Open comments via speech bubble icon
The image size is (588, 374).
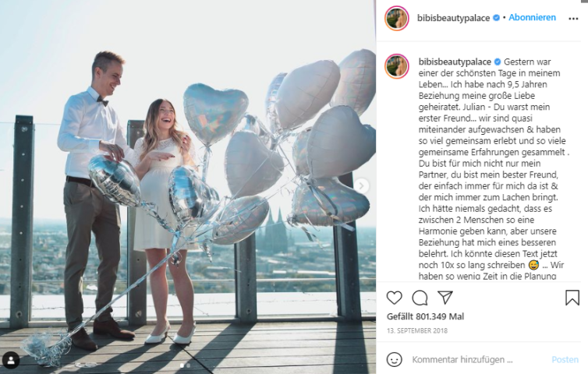[420, 298]
